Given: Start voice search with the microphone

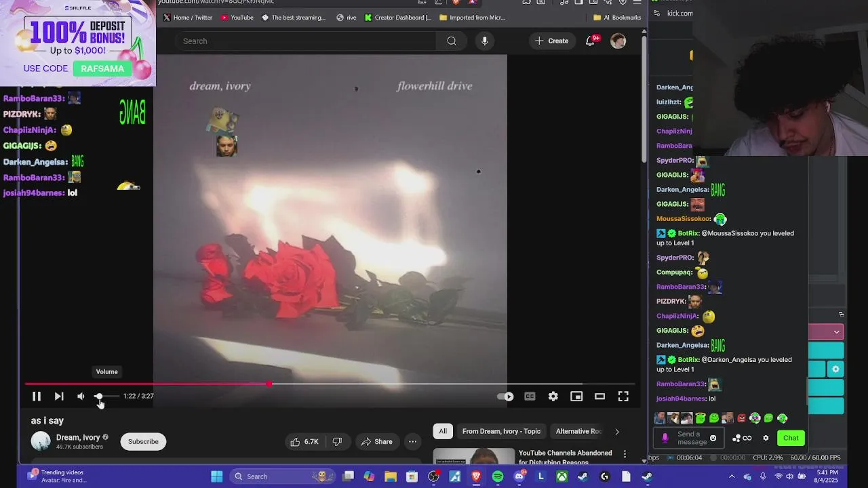Looking at the screenshot, I should coord(484,41).
